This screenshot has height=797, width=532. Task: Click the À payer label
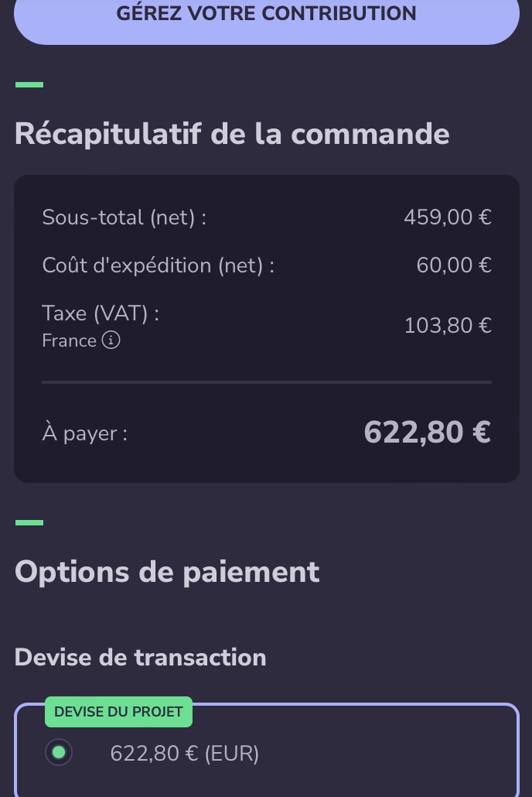pyautogui.click(x=85, y=433)
